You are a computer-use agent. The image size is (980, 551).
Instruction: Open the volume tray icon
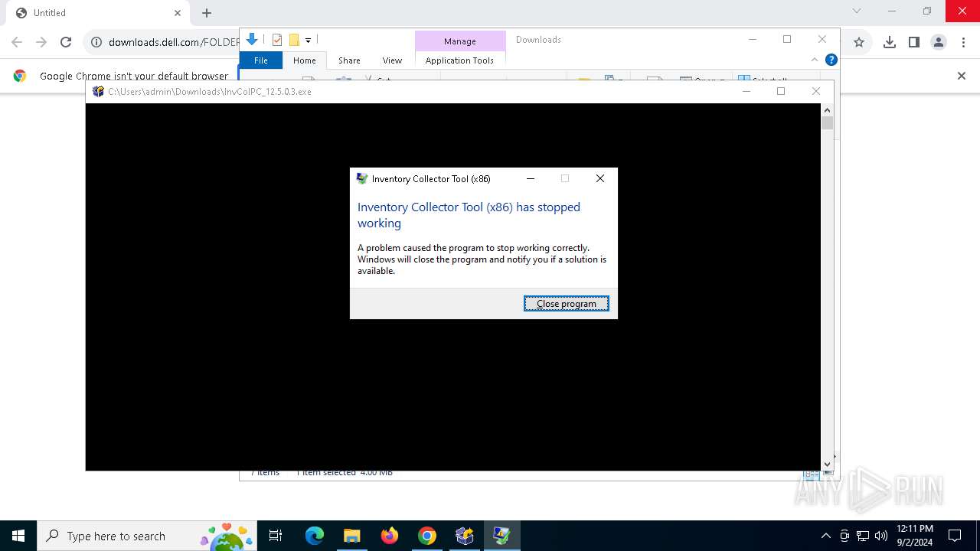point(881,536)
